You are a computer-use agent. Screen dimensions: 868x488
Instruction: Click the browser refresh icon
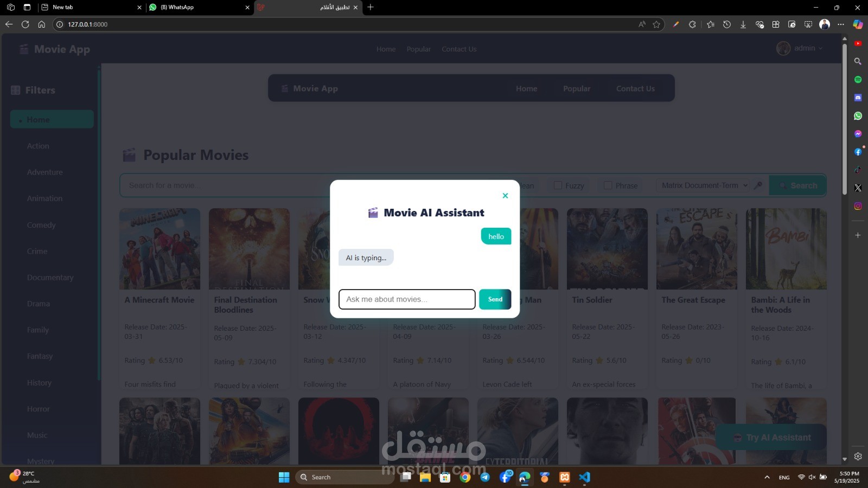[x=25, y=24]
